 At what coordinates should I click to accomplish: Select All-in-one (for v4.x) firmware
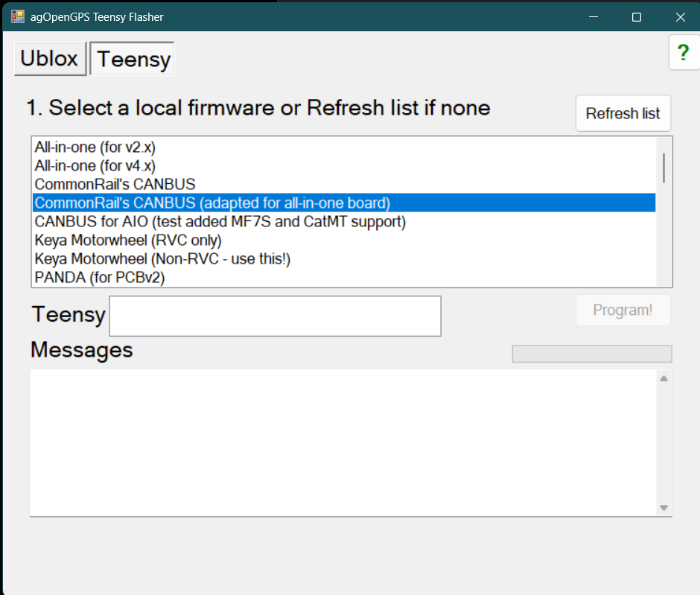pos(344,165)
